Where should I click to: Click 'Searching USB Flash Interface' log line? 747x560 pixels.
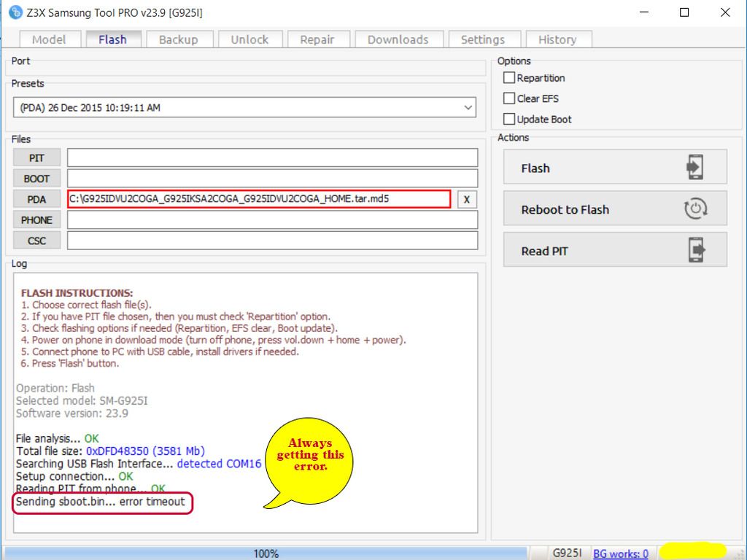139,463
